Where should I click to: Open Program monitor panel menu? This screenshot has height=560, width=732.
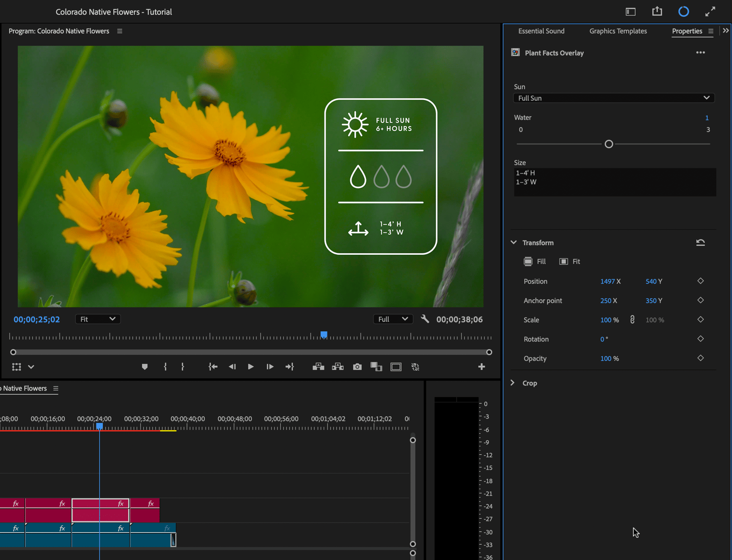(x=120, y=31)
